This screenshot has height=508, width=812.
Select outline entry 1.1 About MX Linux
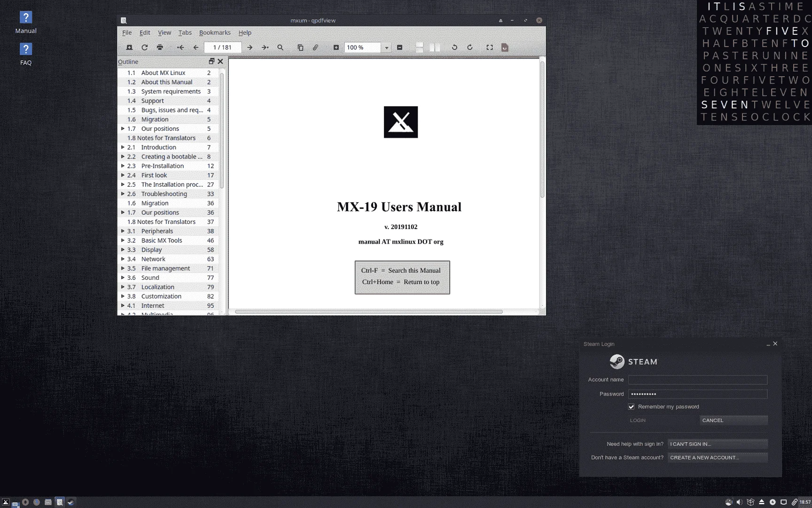[x=168, y=73]
